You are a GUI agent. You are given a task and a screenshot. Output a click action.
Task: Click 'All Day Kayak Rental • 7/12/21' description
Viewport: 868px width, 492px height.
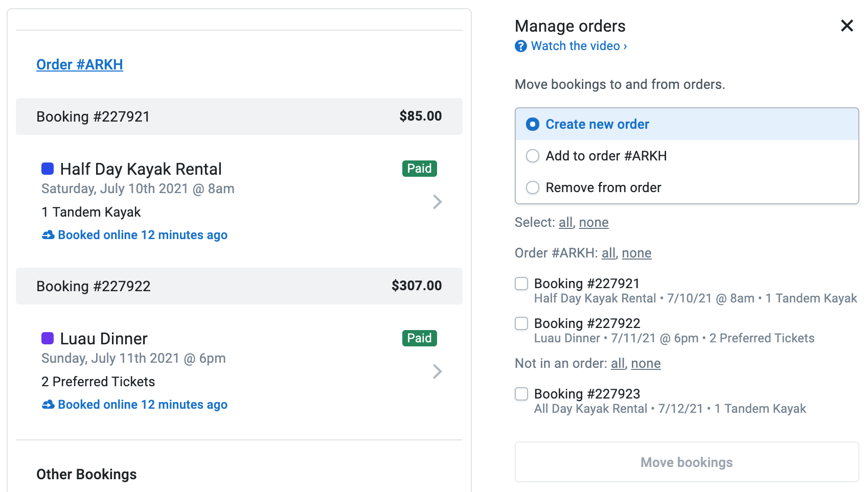point(670,409)
